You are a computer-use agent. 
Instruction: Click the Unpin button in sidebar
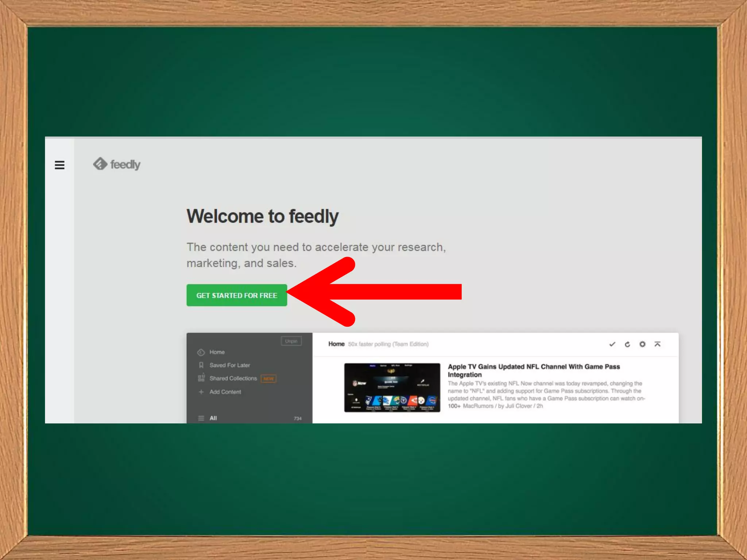click(291, 341)
